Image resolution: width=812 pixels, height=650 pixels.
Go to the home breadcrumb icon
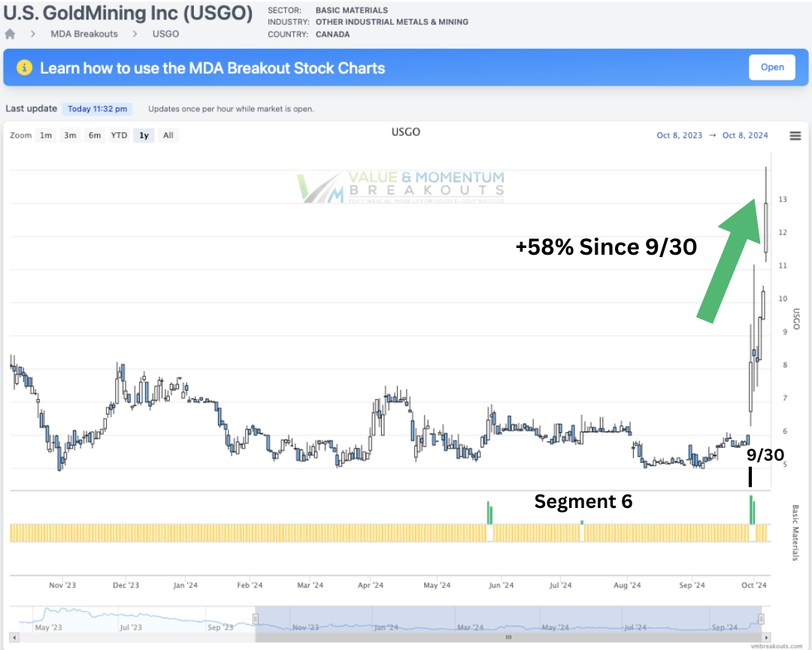tap(10, 34)
